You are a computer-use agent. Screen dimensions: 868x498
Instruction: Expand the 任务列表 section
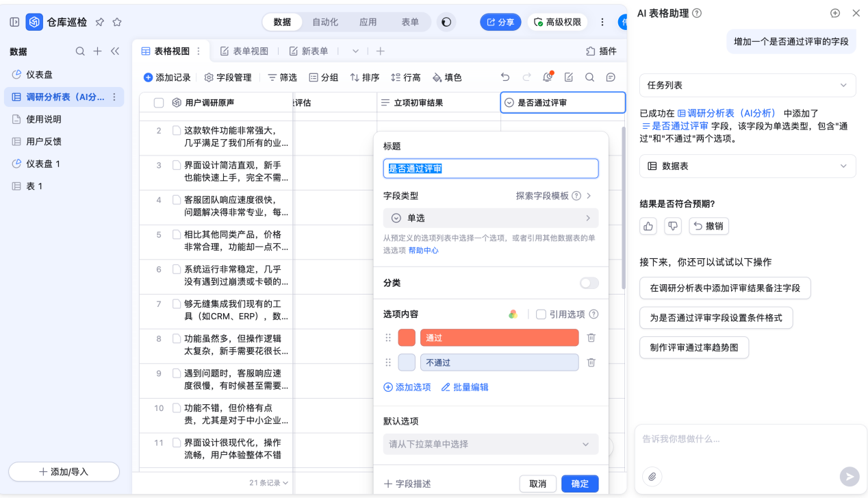[748, 86]
